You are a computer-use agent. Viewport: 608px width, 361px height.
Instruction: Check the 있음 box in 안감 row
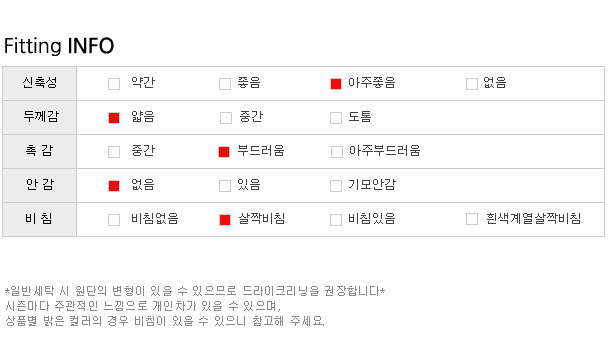(x=225, y=186)
